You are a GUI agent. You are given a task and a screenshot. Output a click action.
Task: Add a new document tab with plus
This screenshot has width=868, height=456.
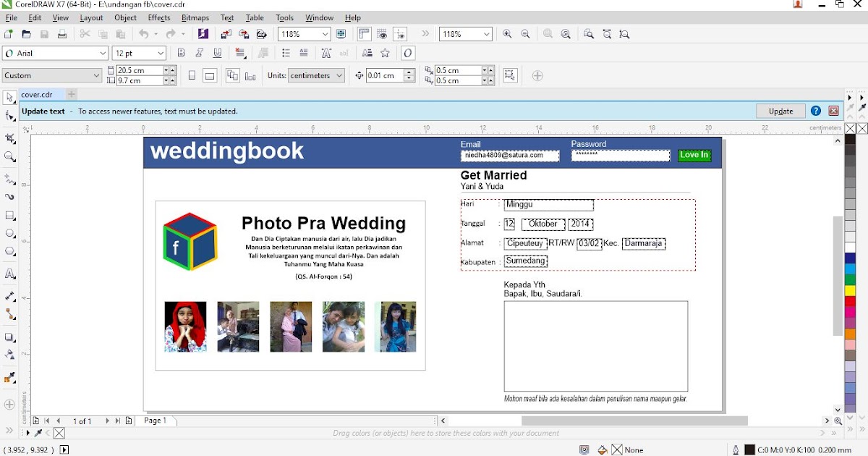click(72, 94)
